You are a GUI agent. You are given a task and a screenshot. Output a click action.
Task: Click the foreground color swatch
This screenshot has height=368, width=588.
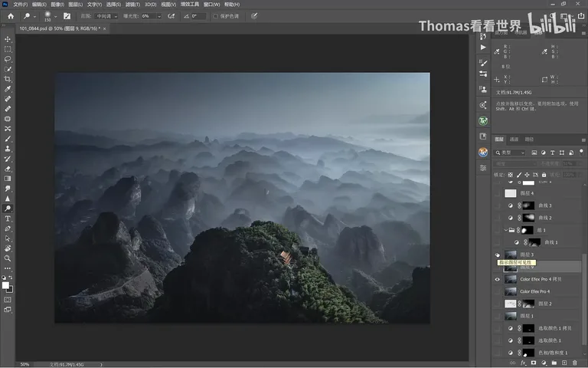click(x=5, y=285)
